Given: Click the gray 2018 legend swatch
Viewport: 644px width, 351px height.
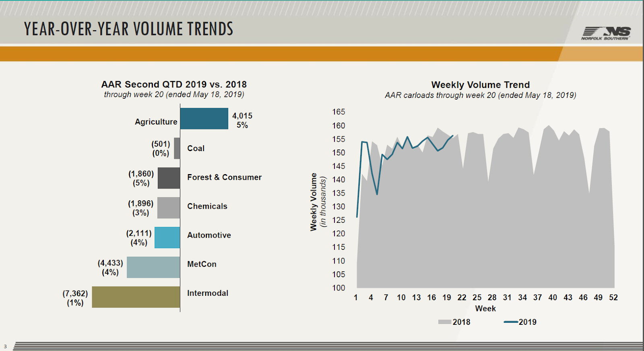Looking at the screenshot, I should [445, 322].
